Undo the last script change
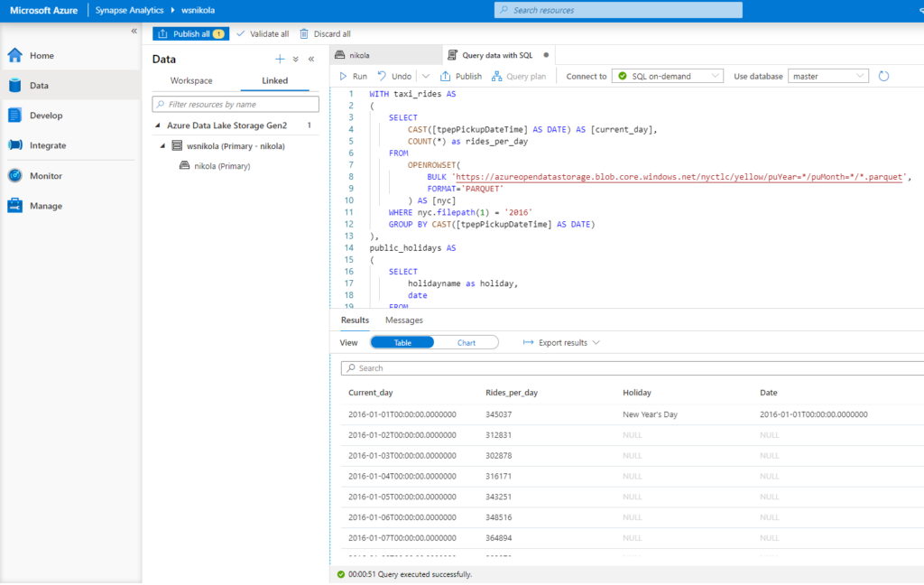The image size is (924, 585). pyautogui.click(x=394, y=76)
